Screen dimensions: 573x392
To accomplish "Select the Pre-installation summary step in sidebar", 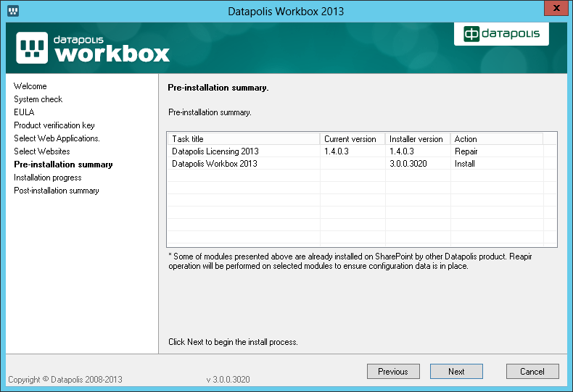I will 63,164.
